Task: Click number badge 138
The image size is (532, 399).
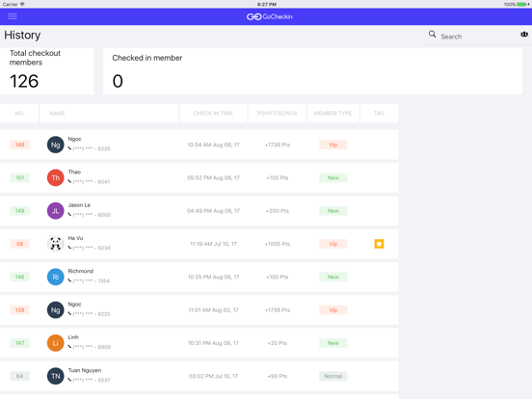Action: 19,309
